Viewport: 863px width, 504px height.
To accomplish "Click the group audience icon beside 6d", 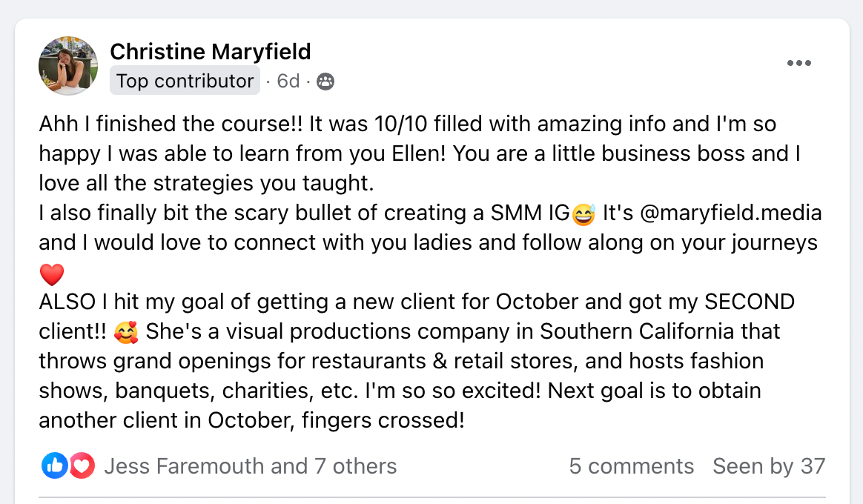I will click(x=325, y=82).
